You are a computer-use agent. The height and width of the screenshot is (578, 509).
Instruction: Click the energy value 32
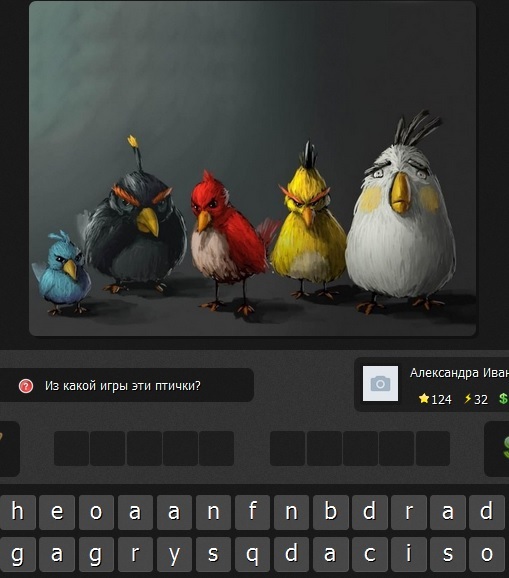[x=481, y=399]
